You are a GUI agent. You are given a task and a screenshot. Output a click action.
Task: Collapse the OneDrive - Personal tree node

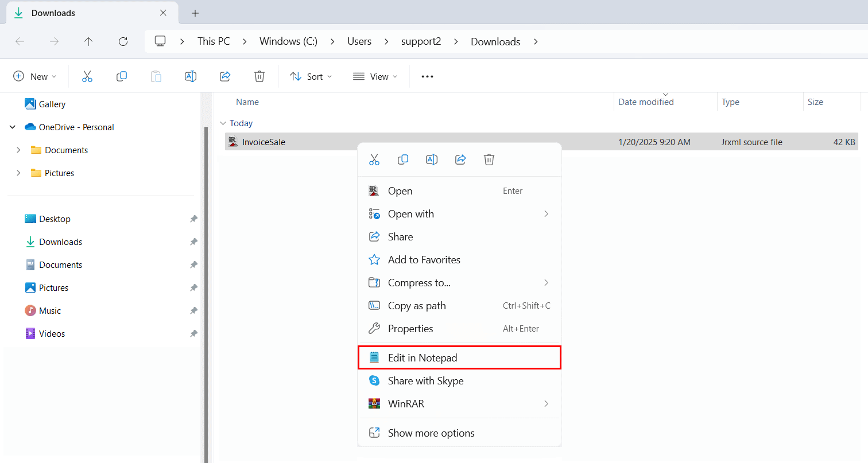pos(13,127)
